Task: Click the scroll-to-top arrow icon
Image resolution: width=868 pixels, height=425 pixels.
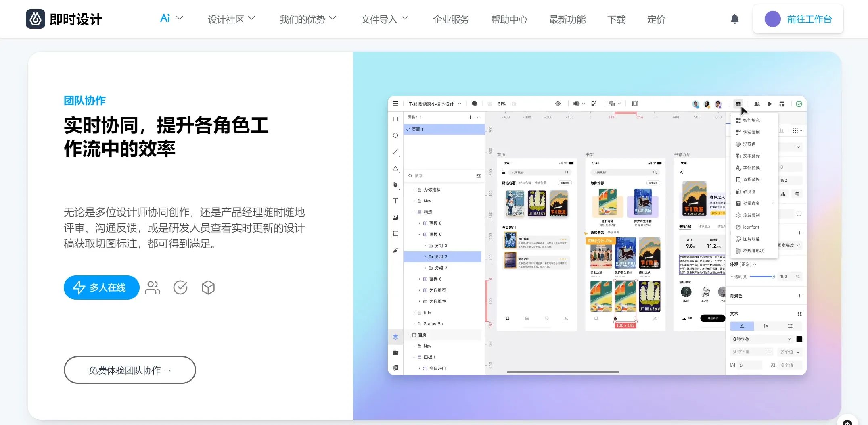Action: (x=847, y=422)
